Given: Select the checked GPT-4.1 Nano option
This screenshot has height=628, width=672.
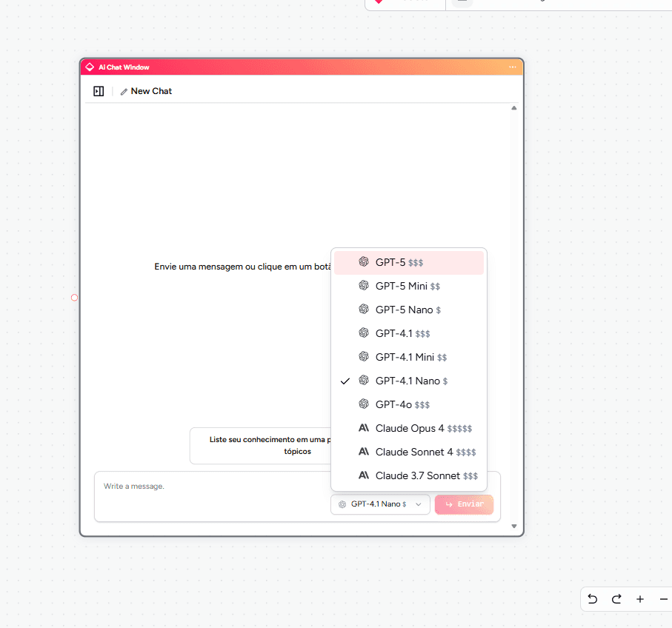Looking at the screenshot, I should [x=408, y=381].
